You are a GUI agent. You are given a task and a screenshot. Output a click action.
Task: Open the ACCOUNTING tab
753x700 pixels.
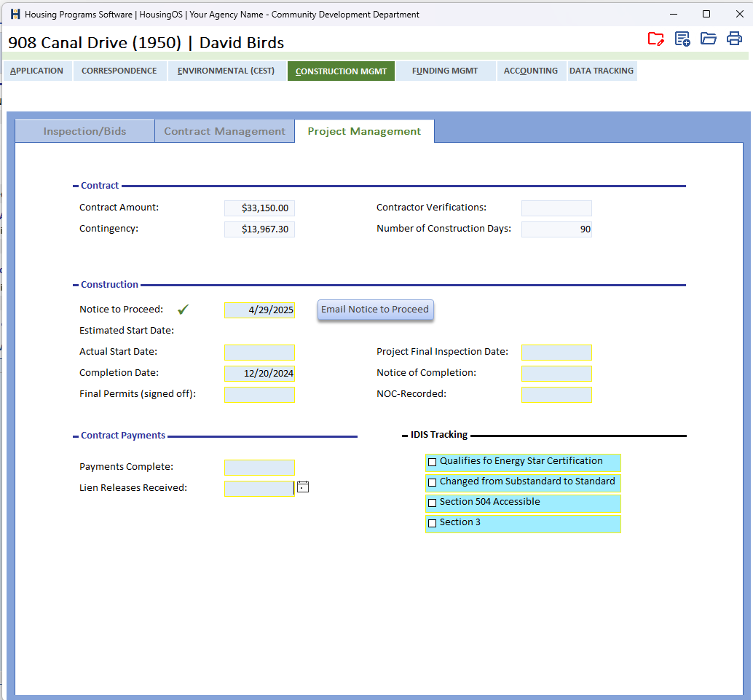pos(531,71)
